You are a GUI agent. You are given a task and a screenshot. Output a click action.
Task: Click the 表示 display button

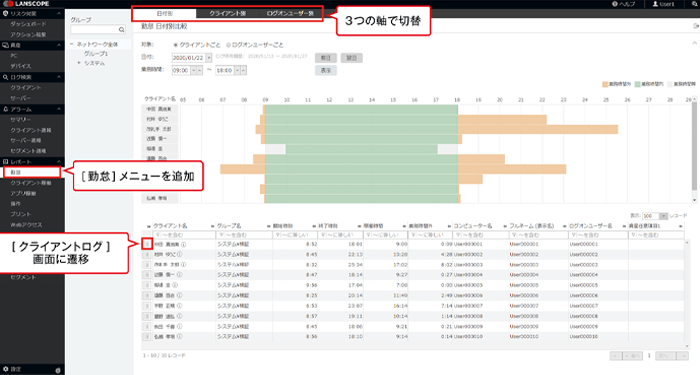(x=326, y=71)
